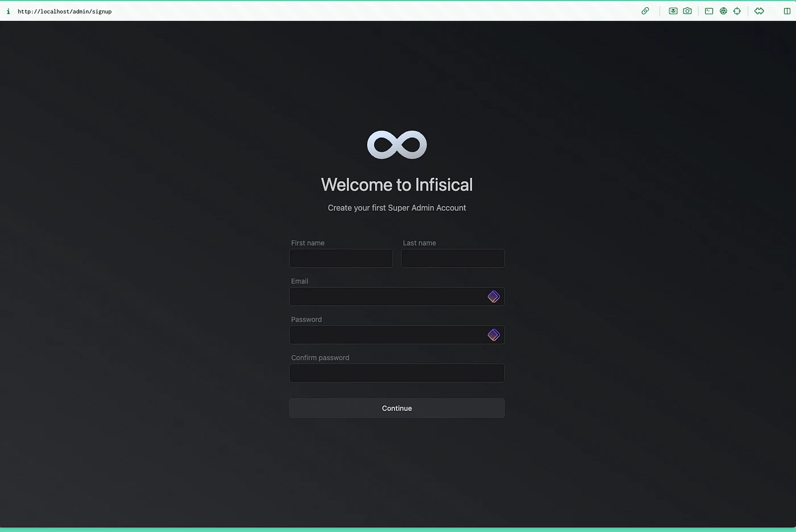Click the copy link chain icon
Screen dimensions: 796x532
(x=645, y=11)
